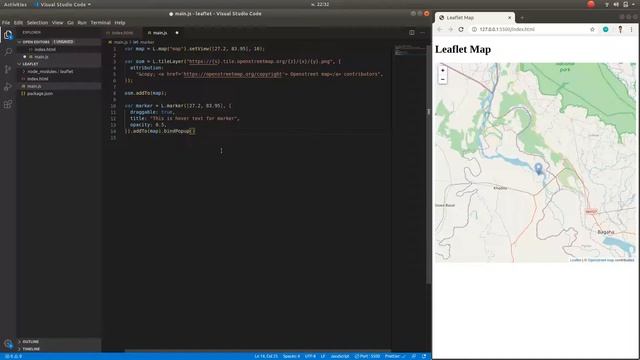The image size is (640, 360).
Task: Click the feedback icon in the status bar
Action: pyautogui.click(x=414, y=356)
